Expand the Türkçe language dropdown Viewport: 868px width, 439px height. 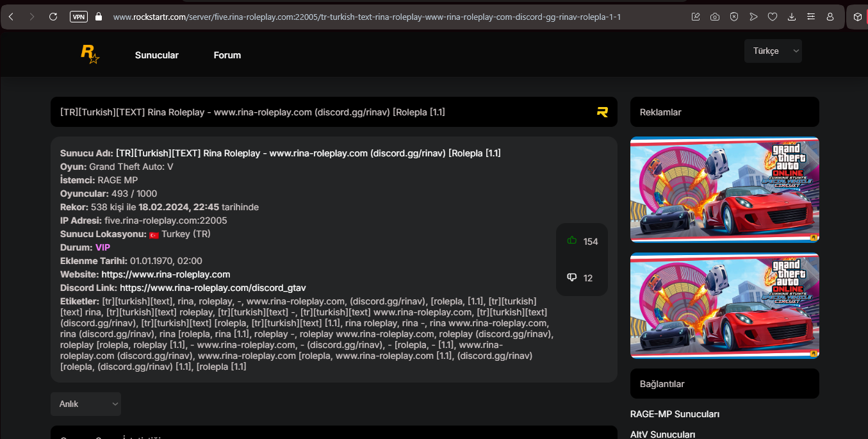773,51
